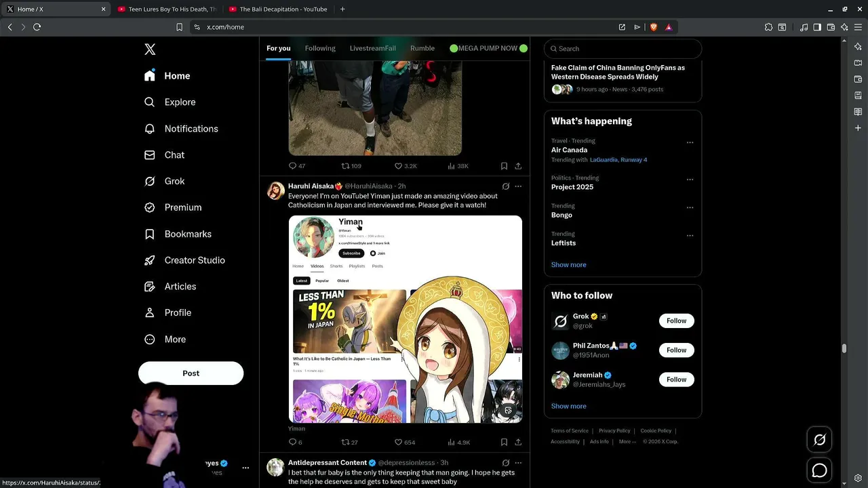Reload the page in the browser

[x=37, y=27]
